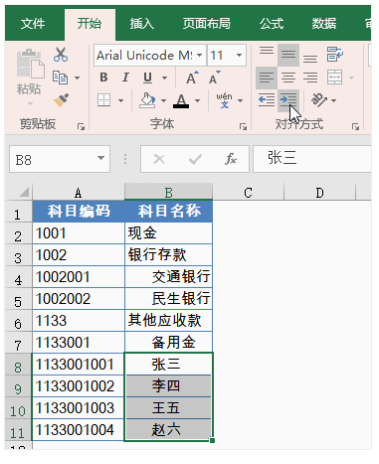Screen dimensions: 379x464
Task: Toggle bold formatting
Action: pyautogui.click(x=104, y=78)
